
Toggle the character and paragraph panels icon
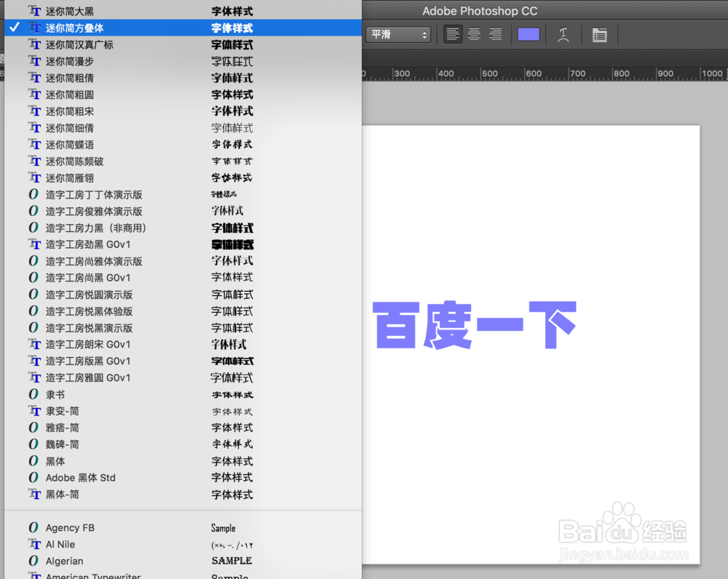tap(599, 35)
